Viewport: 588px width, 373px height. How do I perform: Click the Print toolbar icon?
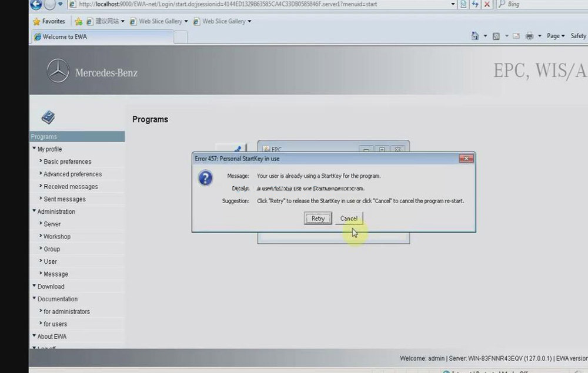pyautogui.click(x=530, y=36)
